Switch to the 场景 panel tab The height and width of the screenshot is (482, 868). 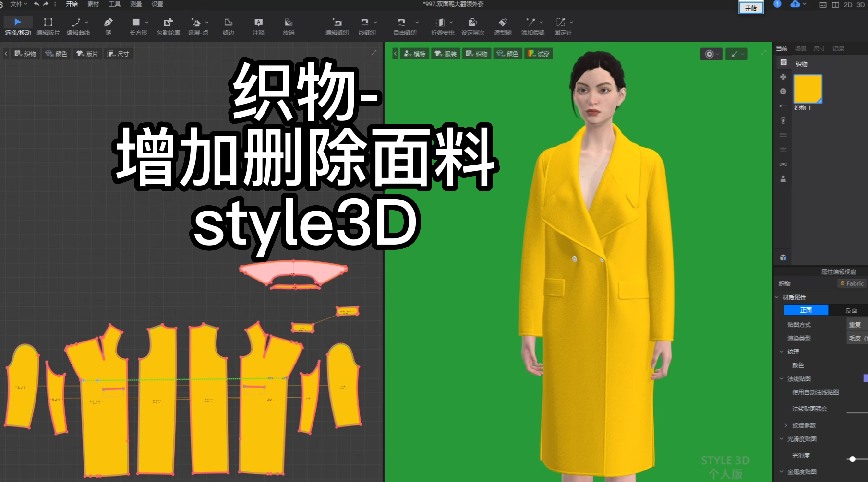coord(800,48)
